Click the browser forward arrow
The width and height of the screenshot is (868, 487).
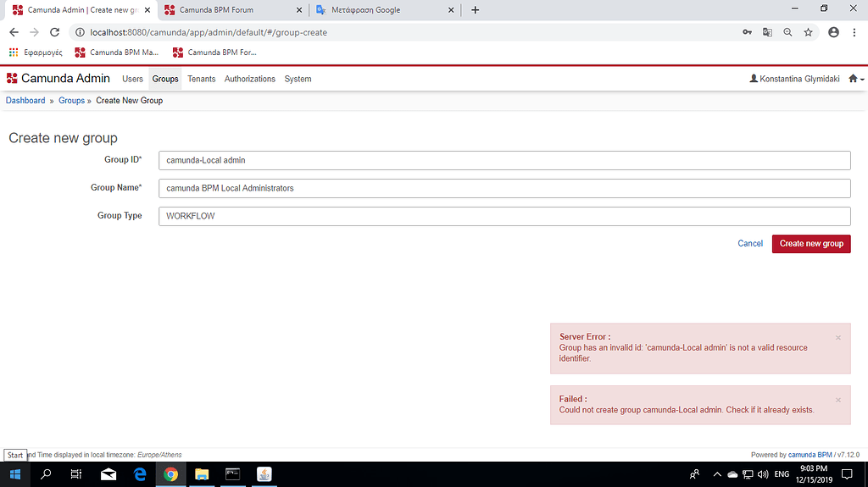tap(34, 32)
